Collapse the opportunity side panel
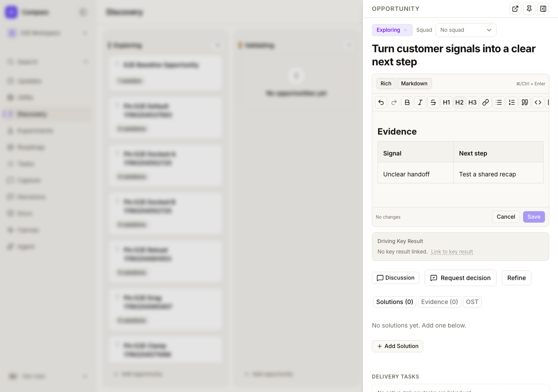 tap(543, 9)
